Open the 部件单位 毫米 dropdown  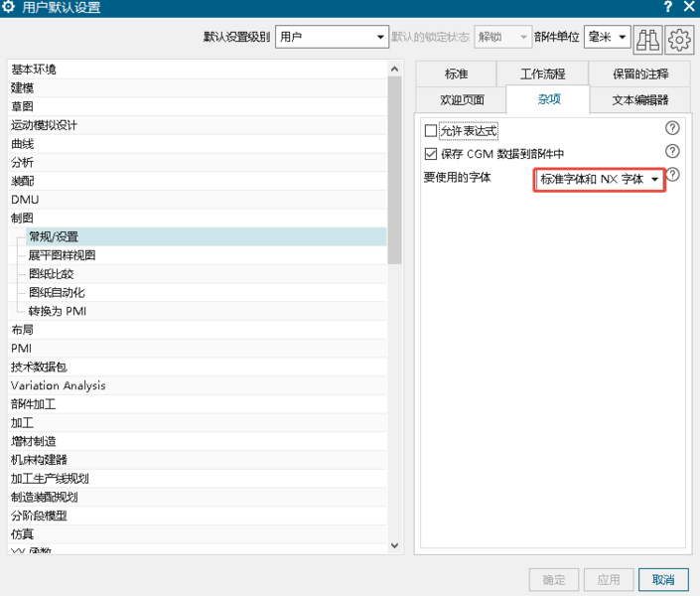click(x=607, y=37)
